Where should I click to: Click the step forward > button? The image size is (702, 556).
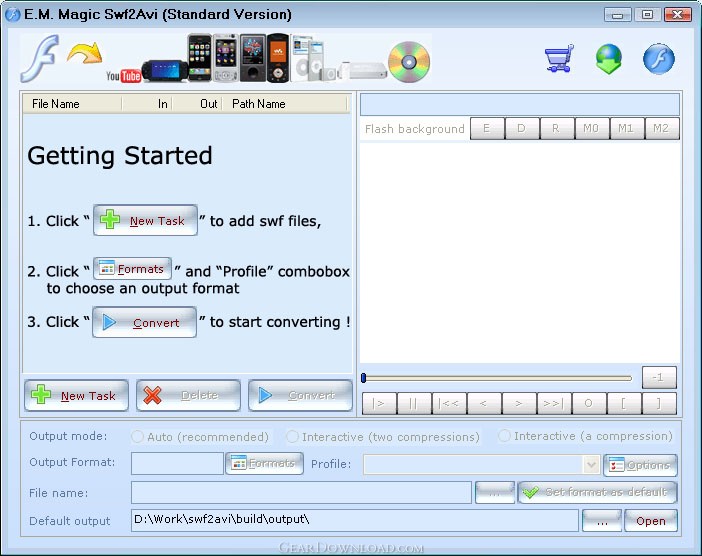518,403
